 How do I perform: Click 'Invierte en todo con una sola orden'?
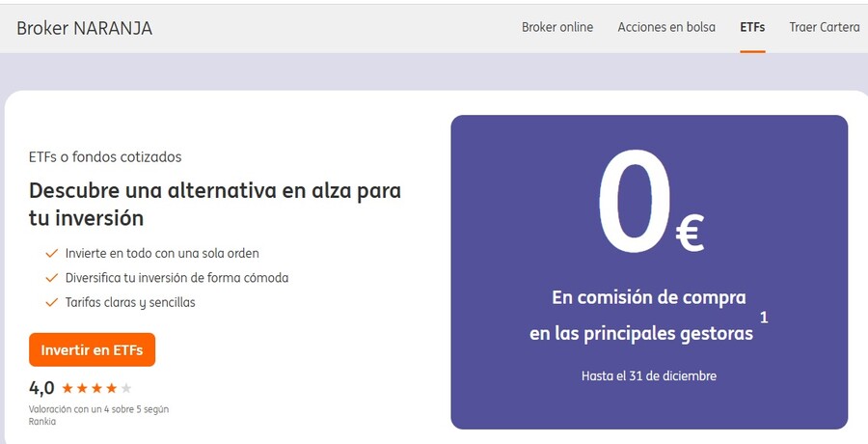(x=162, y=253)
